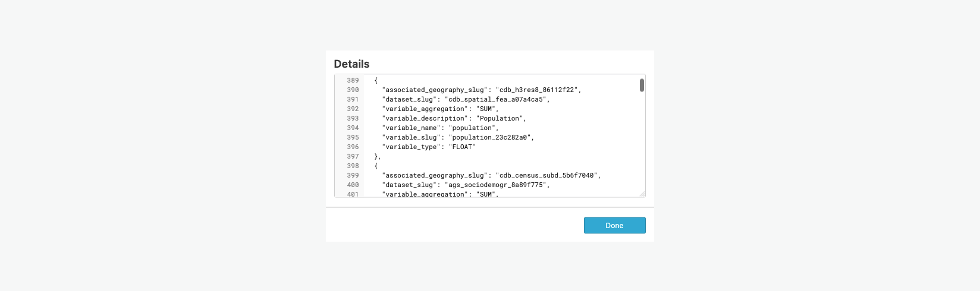Click line number 396 in the gutter
The image size is (980, 291).
click(353, 147)
